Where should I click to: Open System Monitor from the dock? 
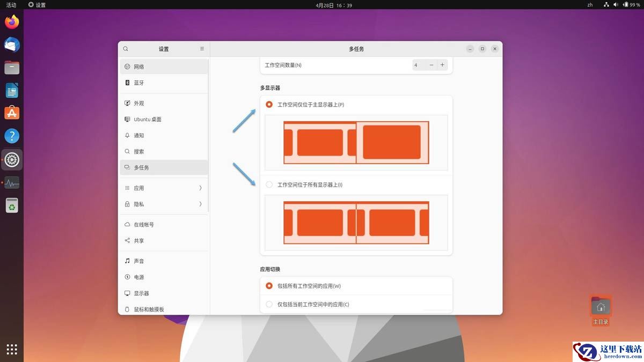(12, 182)
